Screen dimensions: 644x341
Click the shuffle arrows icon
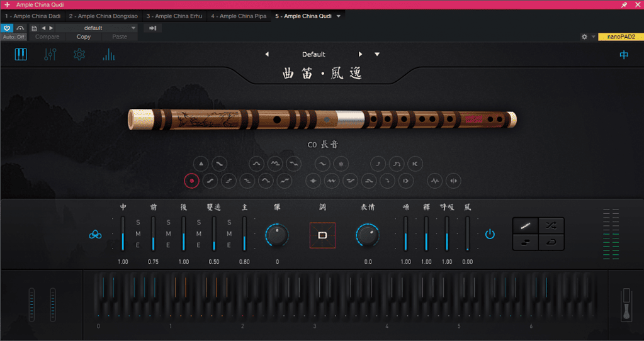551,225
